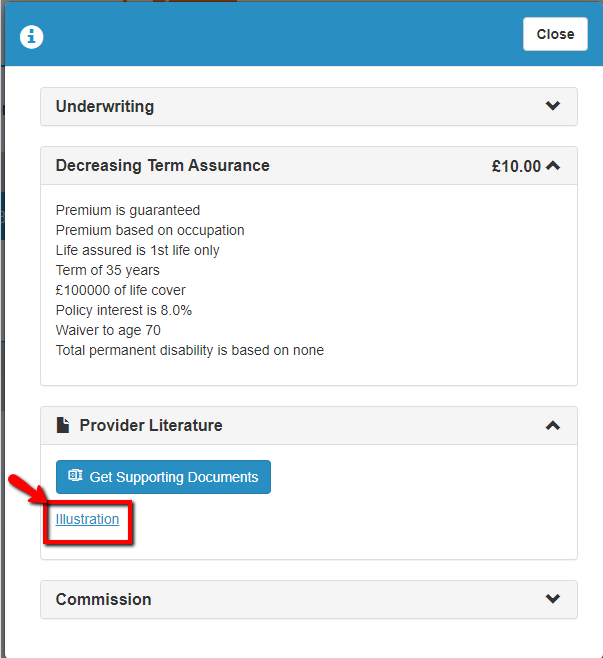Collapse Decreasing Term Assurance using its chevron
The width and height of the screenshot is (603, 658).
[x=553, y=166]
